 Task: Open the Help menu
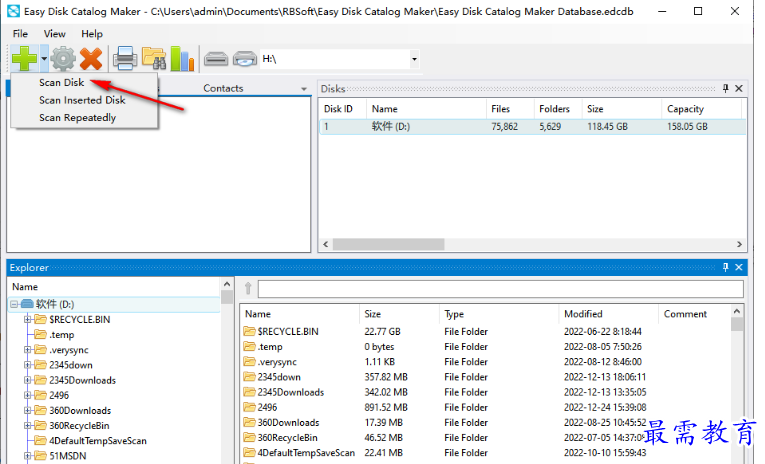click(x=92, y=34)
